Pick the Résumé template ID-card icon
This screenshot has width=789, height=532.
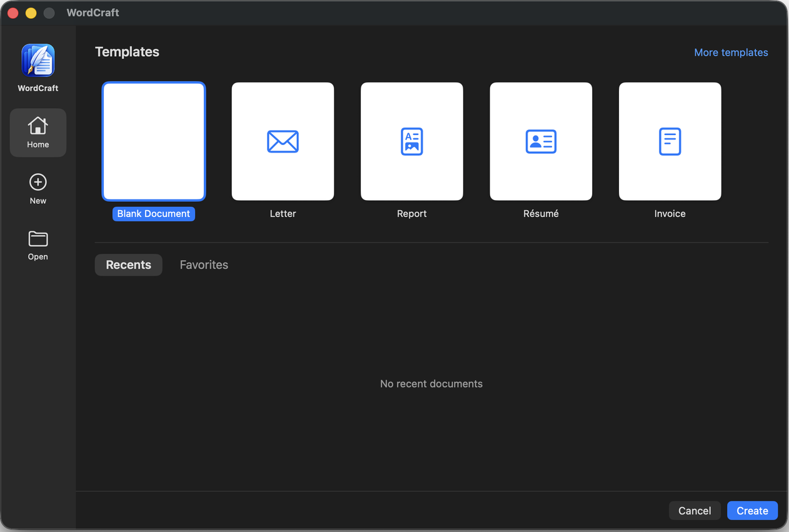pos(541,141)
